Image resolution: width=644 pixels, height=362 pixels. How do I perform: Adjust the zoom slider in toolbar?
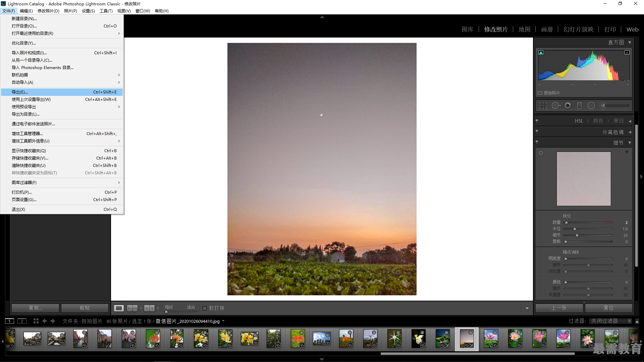point(180,312)
